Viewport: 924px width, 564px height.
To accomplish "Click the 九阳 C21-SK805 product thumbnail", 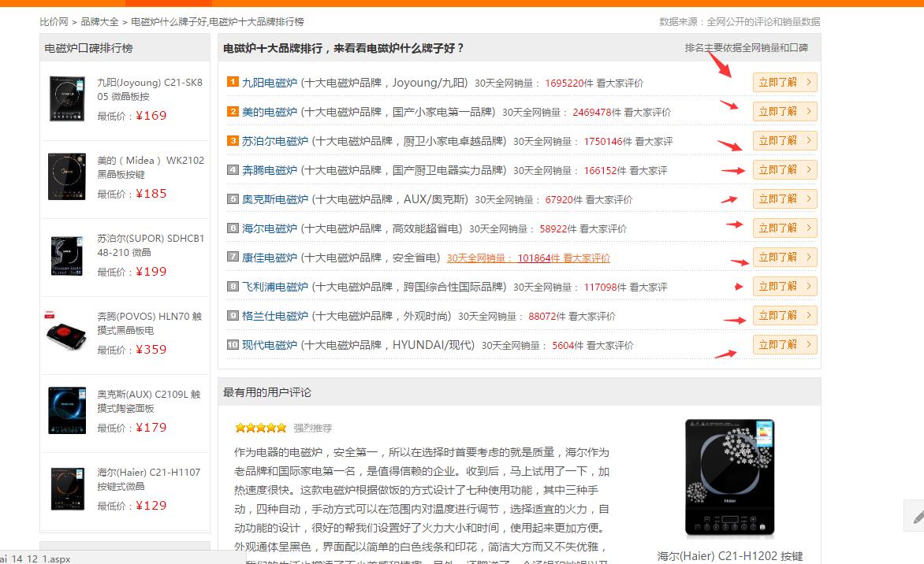I will pyautogui.click(x=67, y=98).
